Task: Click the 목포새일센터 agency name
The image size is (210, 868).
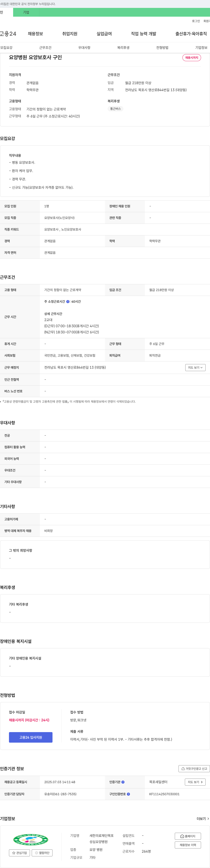Action: coord(158,782)
